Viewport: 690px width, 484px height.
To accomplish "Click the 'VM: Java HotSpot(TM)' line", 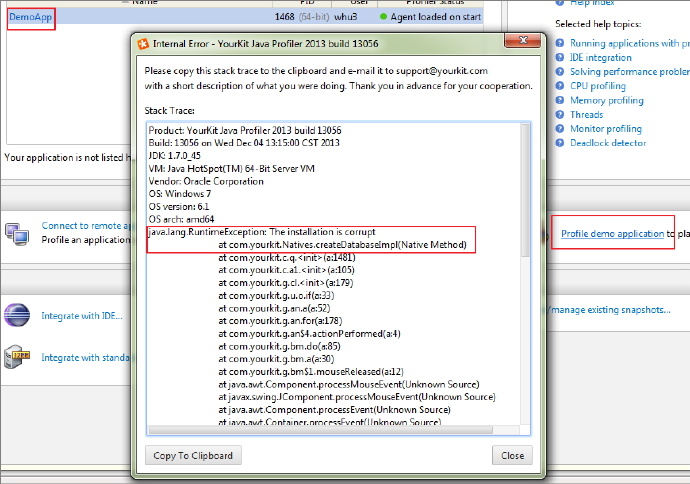I will (x=231, y=169).
